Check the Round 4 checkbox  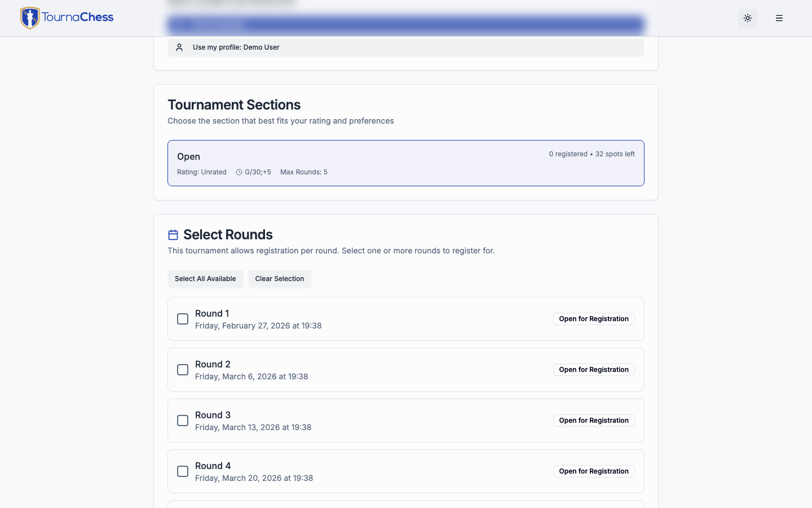[183, 471]
